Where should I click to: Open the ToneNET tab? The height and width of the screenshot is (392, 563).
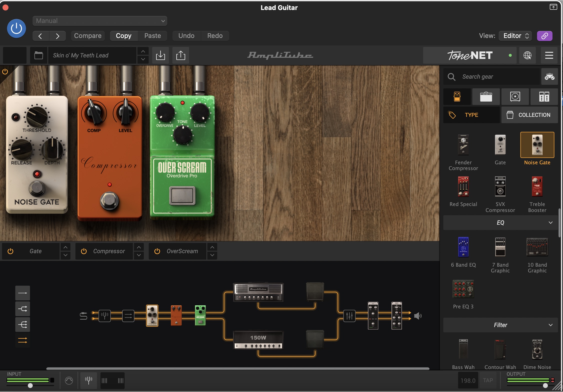(x=470, y=55)
